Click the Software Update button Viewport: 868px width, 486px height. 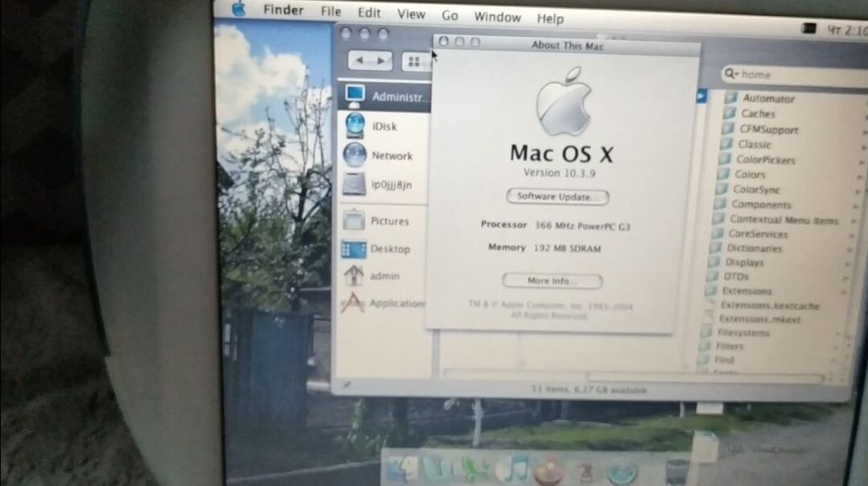pyautogui.click(x=556, y=197)
